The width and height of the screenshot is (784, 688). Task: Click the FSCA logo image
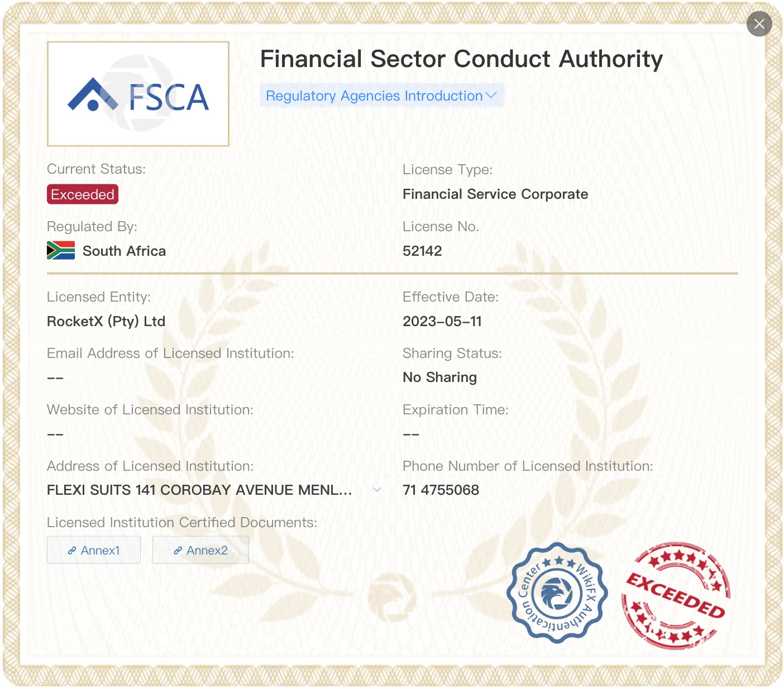[x=138, y=94]
